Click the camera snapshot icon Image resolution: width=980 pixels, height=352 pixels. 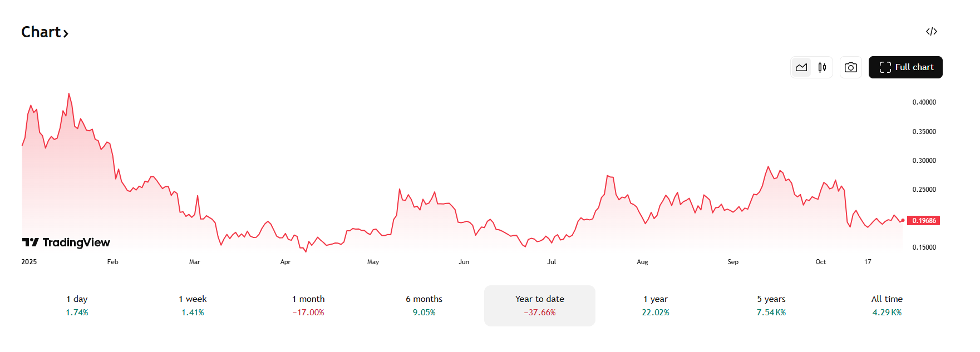pos(850,67)
